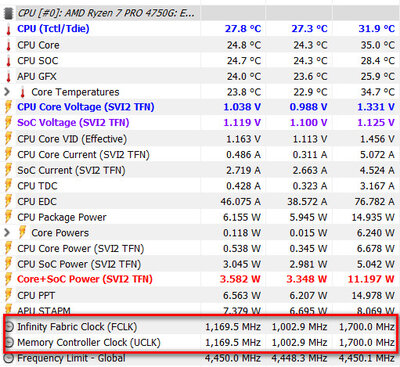Click the 1.456 V maximum Core VID value

pos(377,139)
